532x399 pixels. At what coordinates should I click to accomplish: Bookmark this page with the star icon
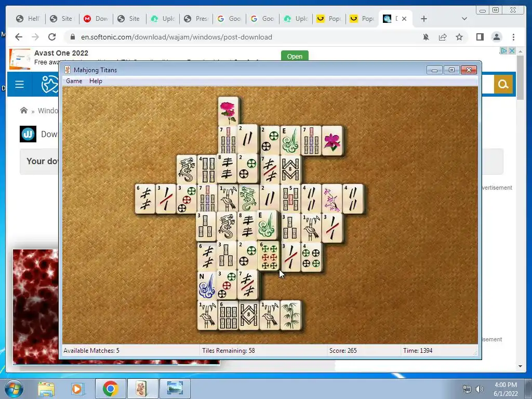coord(459,37)
